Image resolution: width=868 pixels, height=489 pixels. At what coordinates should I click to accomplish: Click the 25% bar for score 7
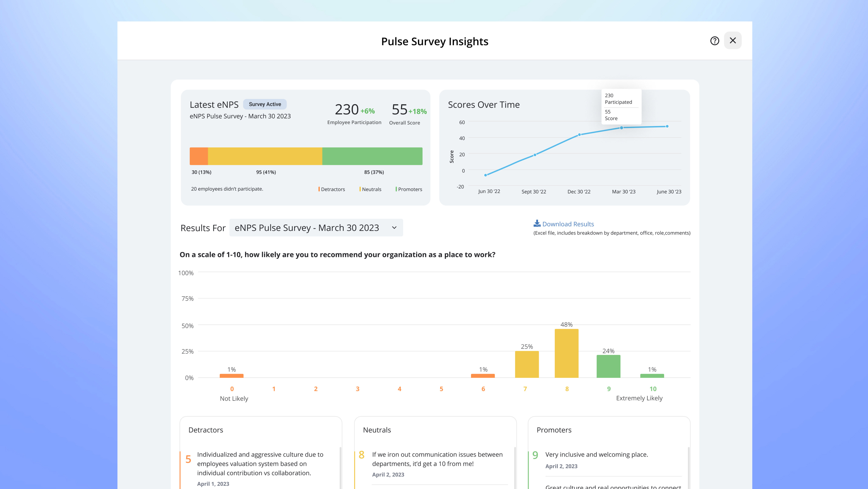pyautogui.click(x=527, y=364)
